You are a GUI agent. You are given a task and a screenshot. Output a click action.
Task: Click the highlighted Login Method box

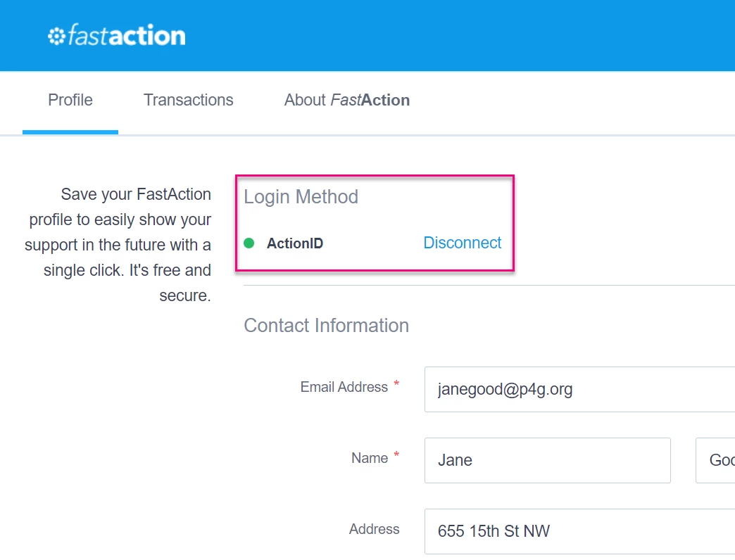pos(375,222)
